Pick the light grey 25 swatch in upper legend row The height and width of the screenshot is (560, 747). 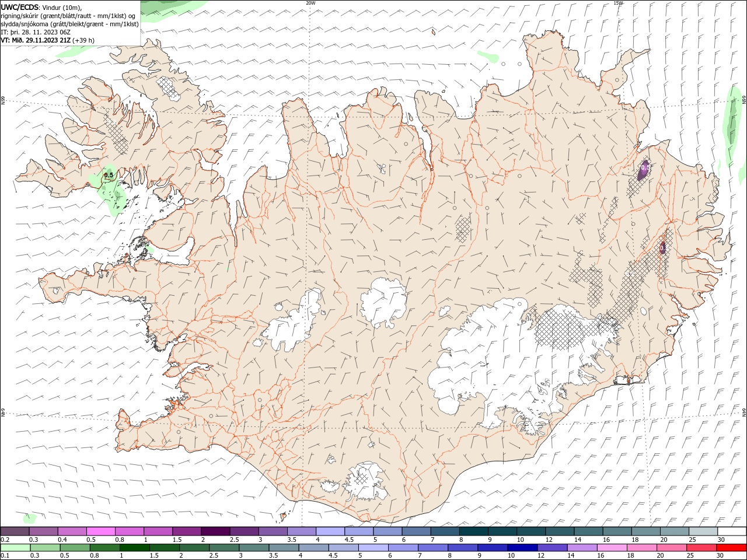[x=703, y=531]
